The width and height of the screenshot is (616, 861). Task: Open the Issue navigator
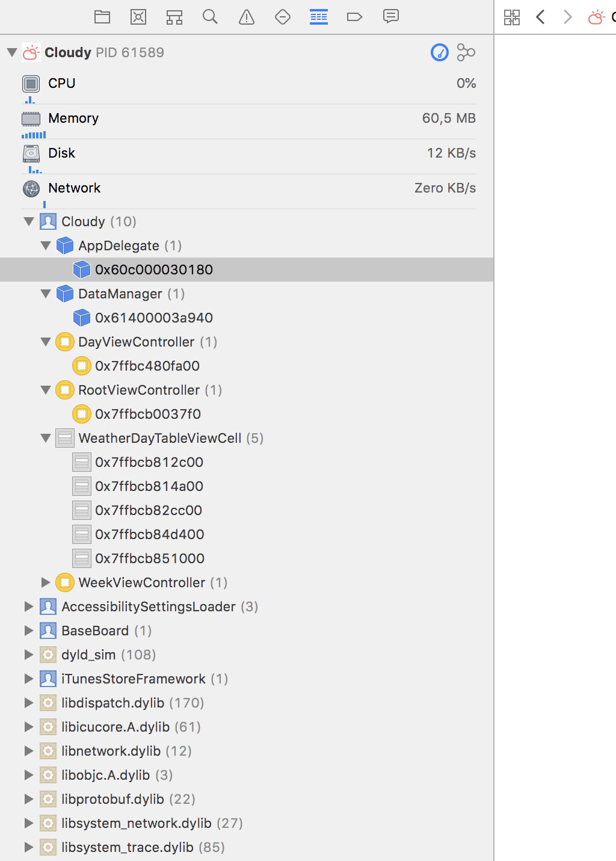pos(247,17)
